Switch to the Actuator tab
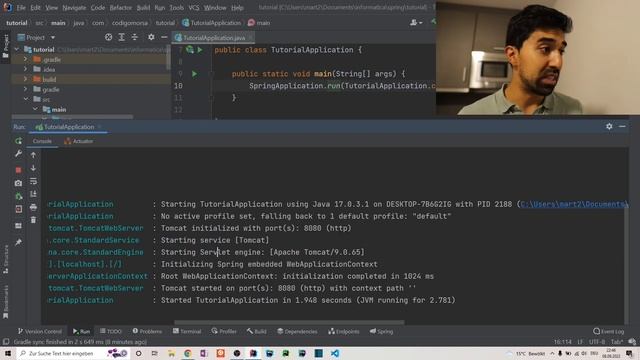Screen dimensions: 640x360 point(79,141)
